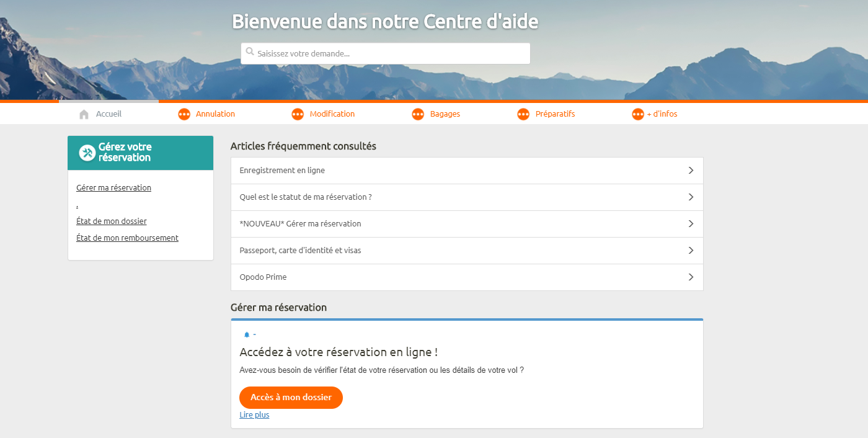Click the tools icon in Gérez votre réservation
The image size is (868, 438).
point(87,153)
